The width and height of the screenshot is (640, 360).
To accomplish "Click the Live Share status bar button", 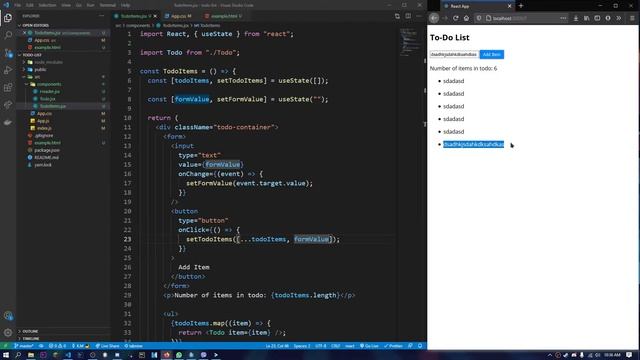I will [107, 346].
